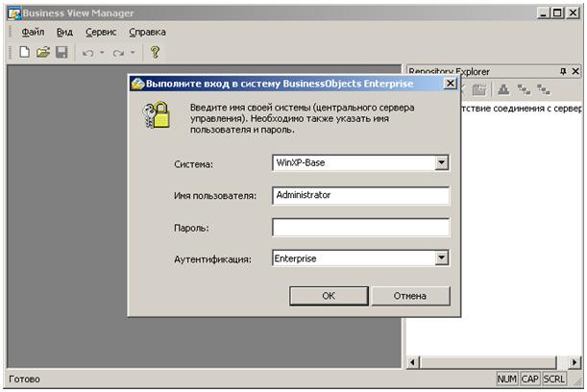Open the Справка menu

147,33
